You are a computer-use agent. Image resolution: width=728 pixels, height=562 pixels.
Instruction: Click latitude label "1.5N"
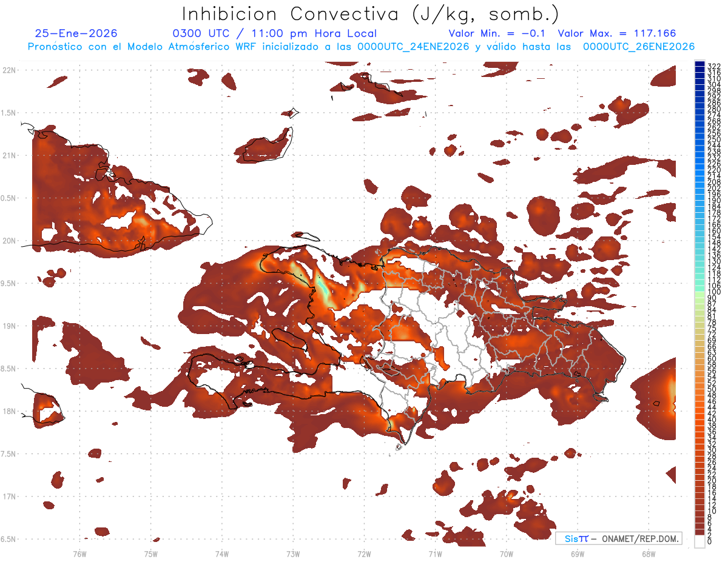click(x=9, y=113)
